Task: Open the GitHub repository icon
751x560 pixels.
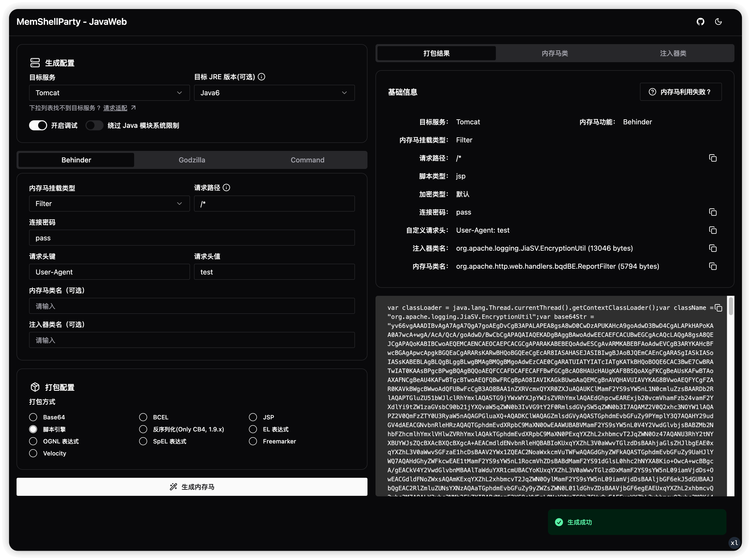Action: (700, 22)
